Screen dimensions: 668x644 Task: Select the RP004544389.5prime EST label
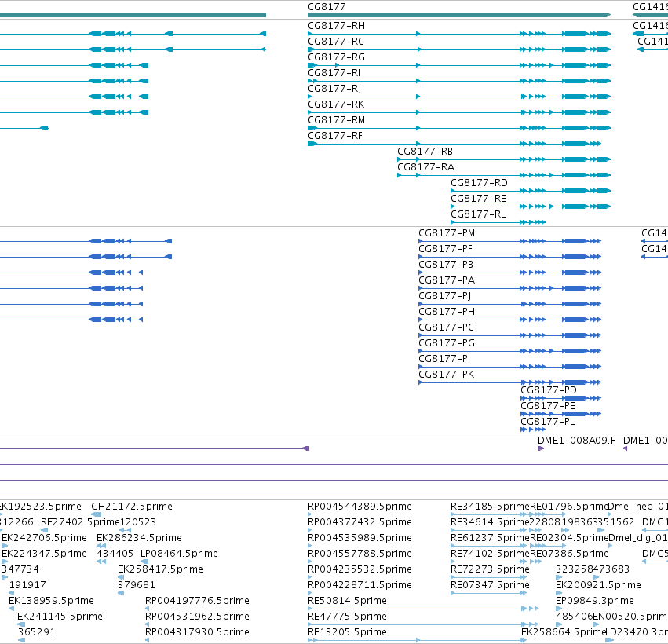(x=360, y=507)
